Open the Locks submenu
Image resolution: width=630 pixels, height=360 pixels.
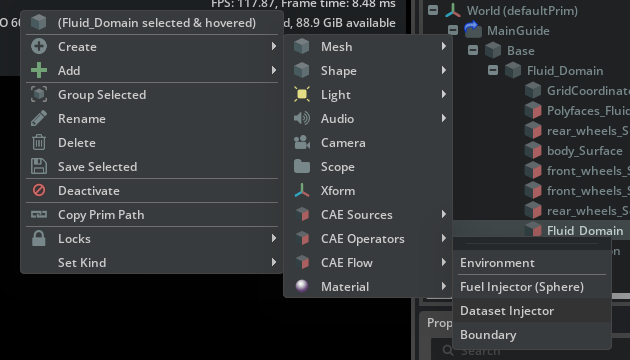tap(152, 239)
